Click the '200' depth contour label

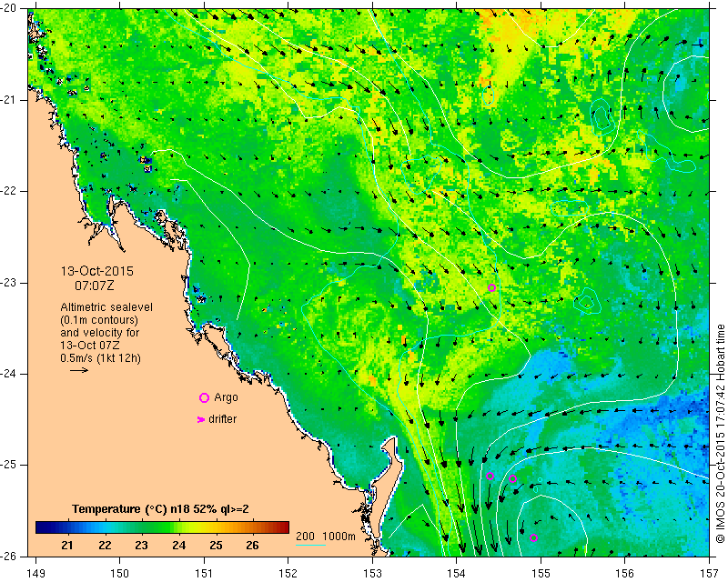point(305,537)
